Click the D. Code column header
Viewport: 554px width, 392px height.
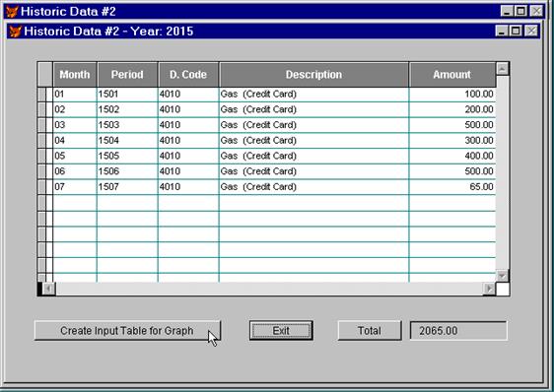pos(188,75)
